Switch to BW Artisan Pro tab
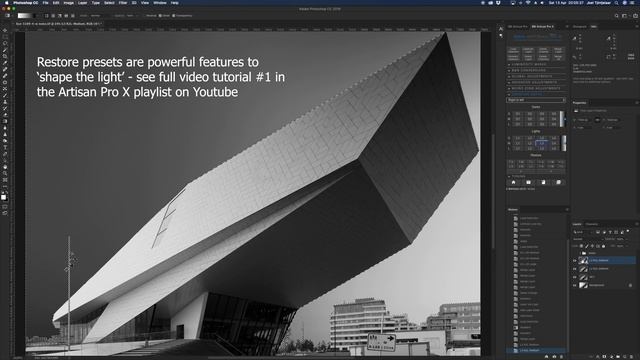The height and width of the screenshot is (360, 640). (x=517, y=27)
